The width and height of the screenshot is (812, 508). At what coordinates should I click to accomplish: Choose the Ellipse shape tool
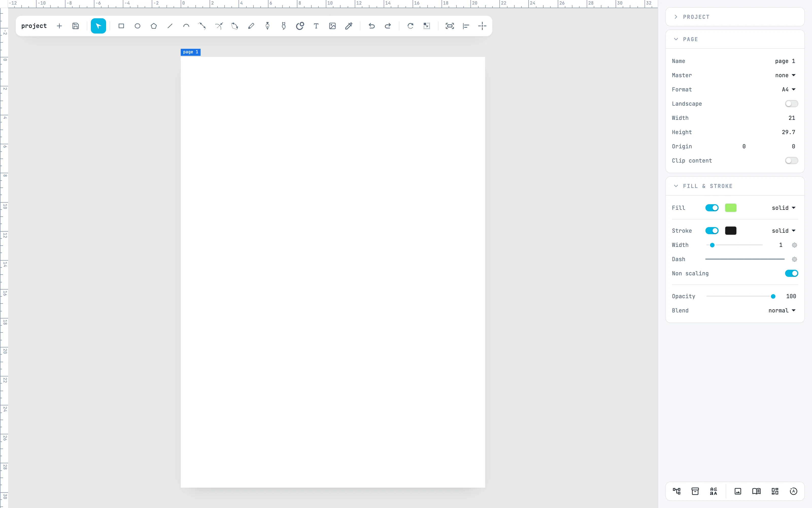(138, 26)
